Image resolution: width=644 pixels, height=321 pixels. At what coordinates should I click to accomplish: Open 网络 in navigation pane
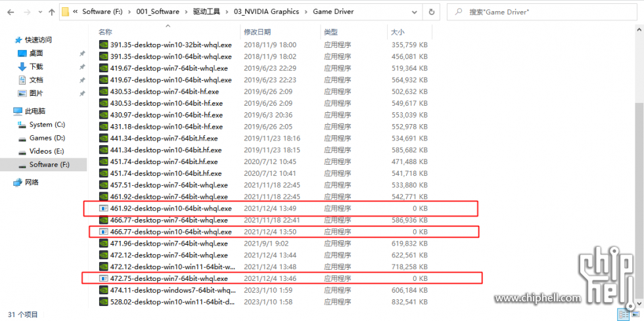[x=32, y=182]
